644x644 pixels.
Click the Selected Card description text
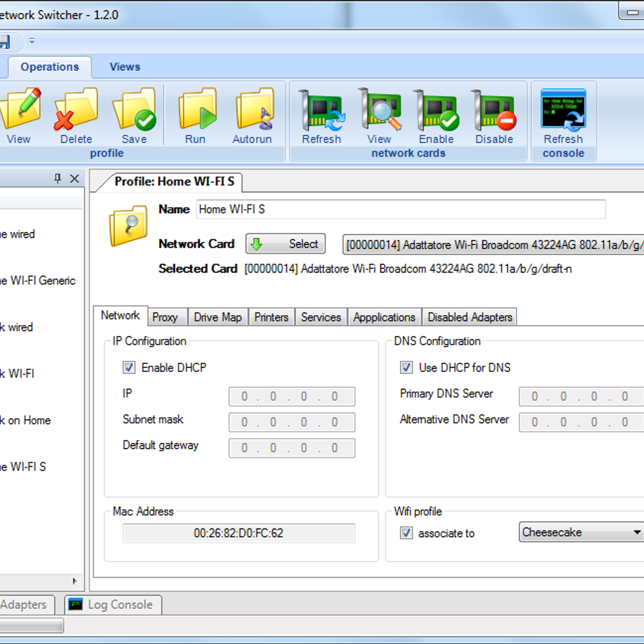(x=408, y=269)
